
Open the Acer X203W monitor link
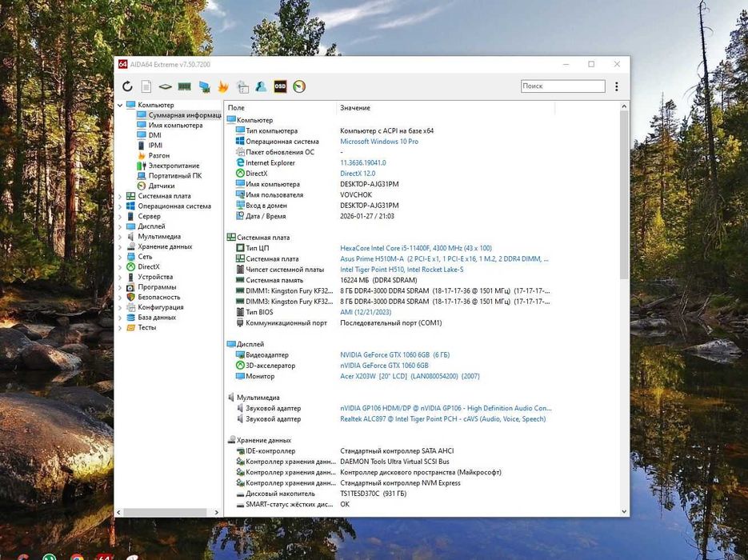(x=410, y=376)
